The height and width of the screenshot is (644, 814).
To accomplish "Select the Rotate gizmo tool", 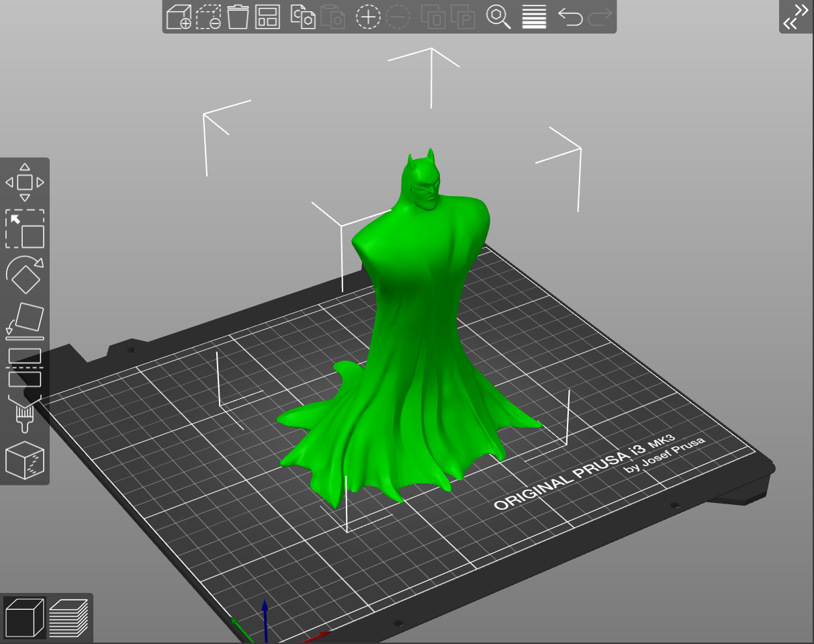I will coord(25,275).
